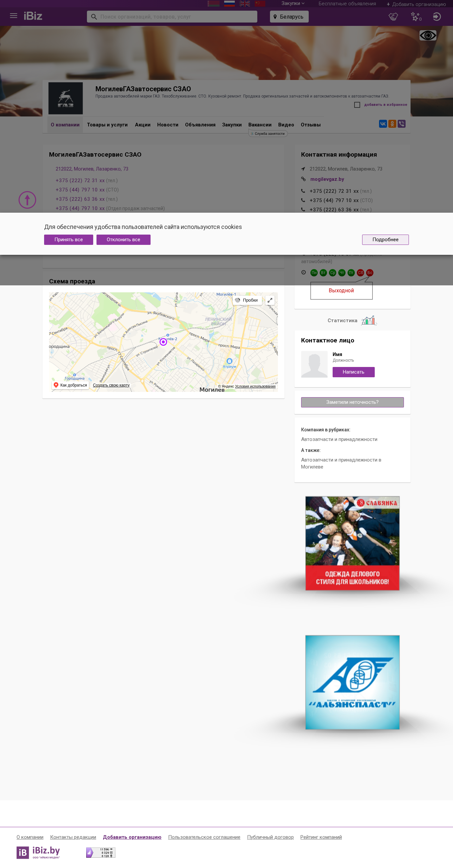Viewport: 453px width, 868px height.
Task: Click the Подробнее cookies button
Action: pyautogui.click(x=385, y=240)
